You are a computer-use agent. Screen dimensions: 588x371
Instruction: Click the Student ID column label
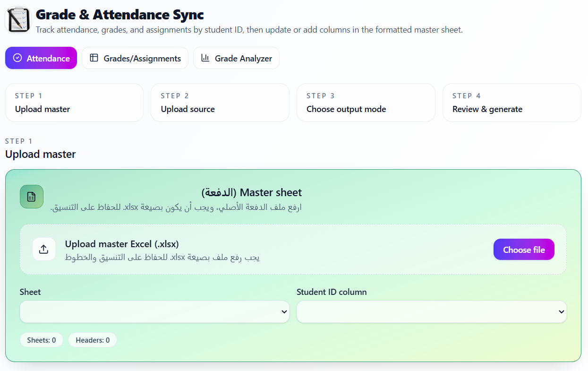(x=332, y=292)
